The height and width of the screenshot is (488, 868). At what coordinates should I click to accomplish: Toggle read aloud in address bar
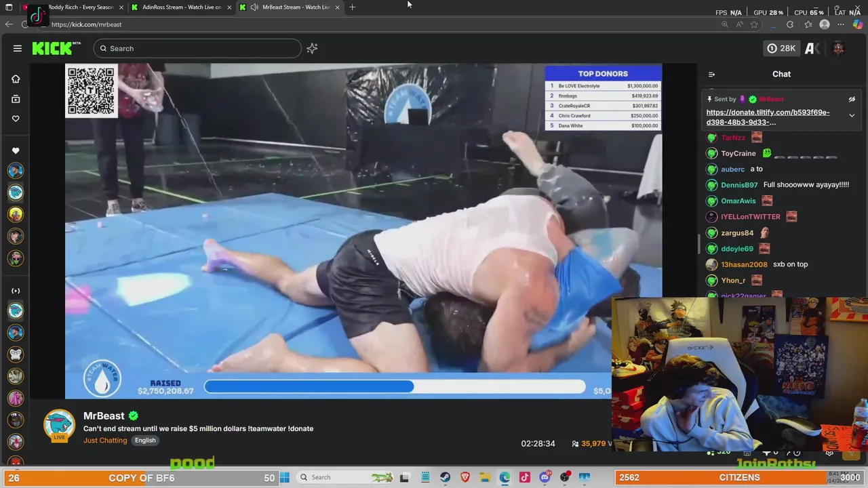point(739,24)
